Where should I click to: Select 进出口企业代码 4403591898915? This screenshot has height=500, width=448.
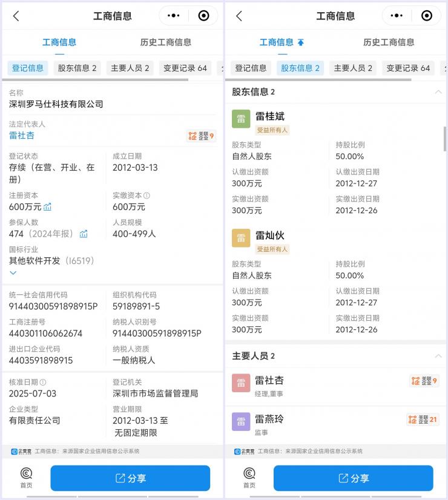pos(41,361)
